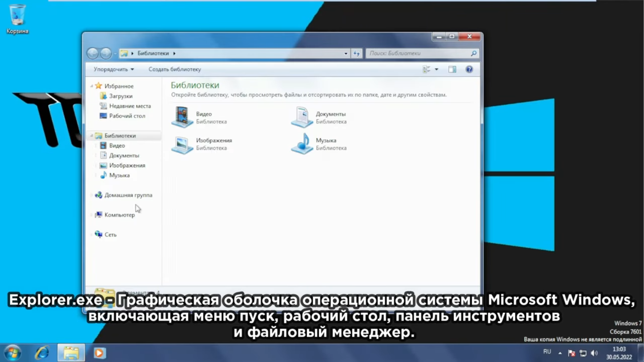Open Загрузки in the navigation pane
The height and width of the screenshot is (362, 644).
point(121,96)
